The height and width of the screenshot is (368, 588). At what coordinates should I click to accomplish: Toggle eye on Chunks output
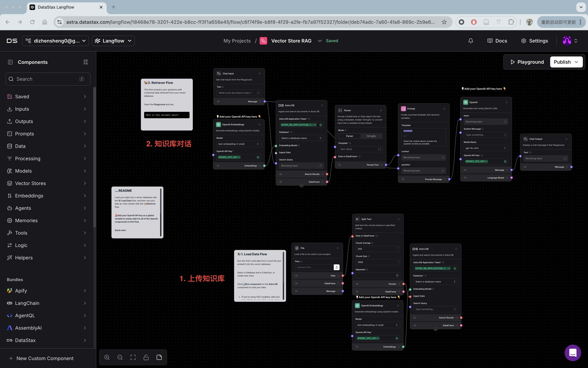(357, 284)
